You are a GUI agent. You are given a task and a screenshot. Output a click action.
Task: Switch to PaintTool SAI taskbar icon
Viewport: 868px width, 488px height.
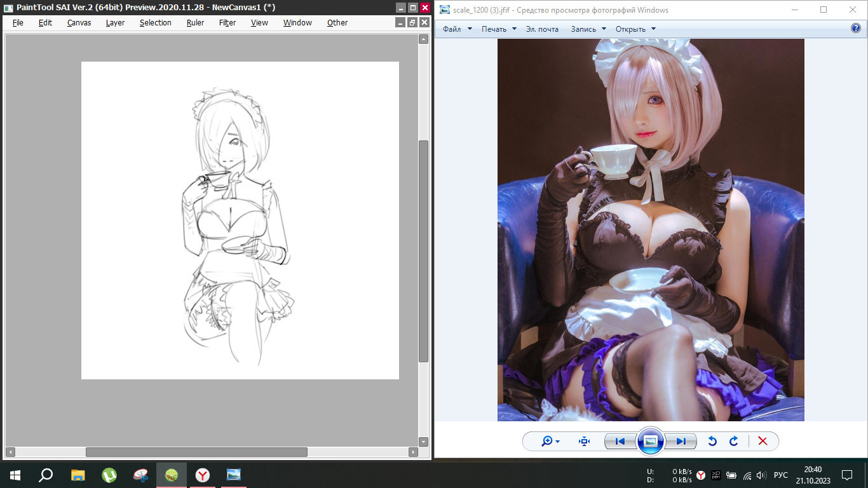(x=172, y=475)
